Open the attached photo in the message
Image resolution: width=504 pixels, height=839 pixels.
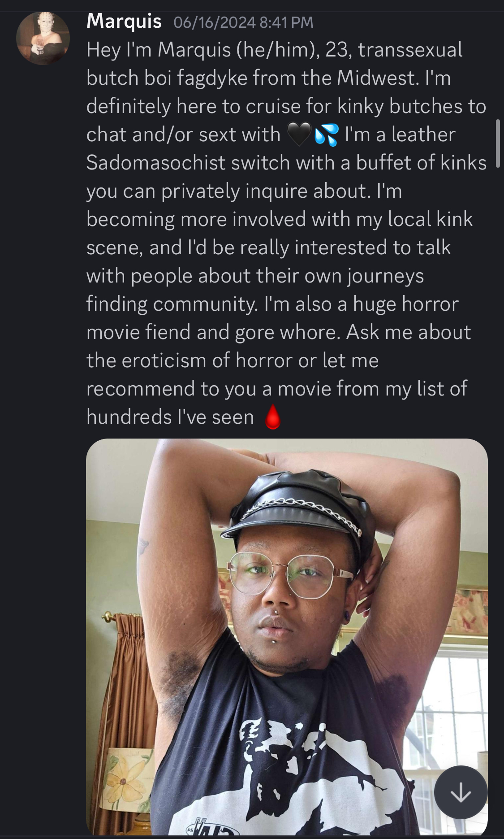(x=287, y=637)
